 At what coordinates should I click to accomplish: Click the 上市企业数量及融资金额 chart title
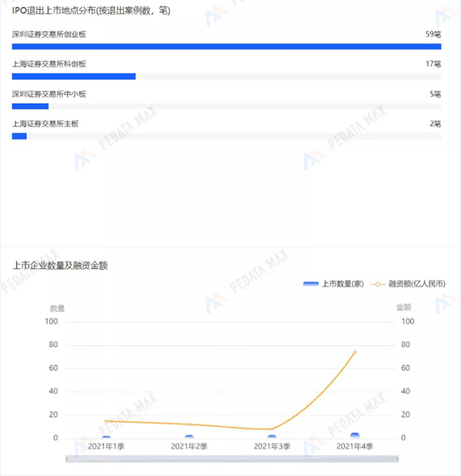(60, 265)
